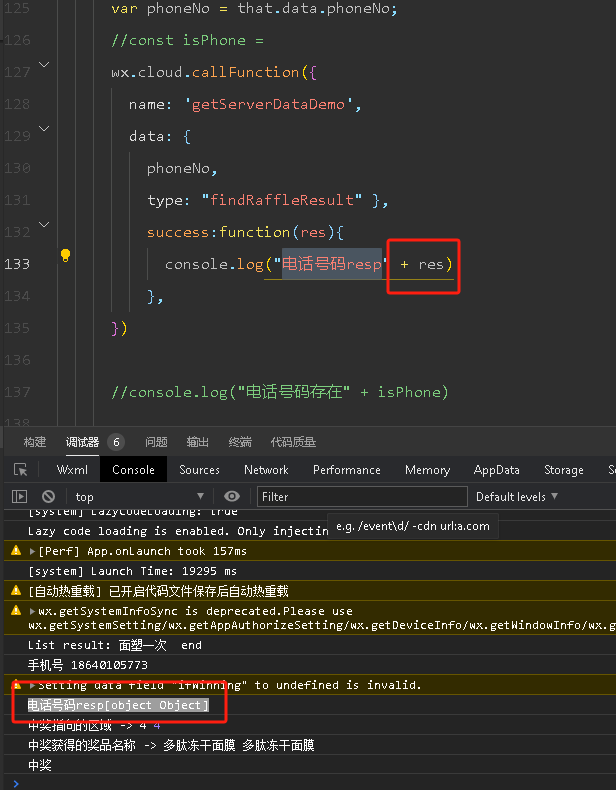The width and height of the screenshot is (616, 790).
Task: Open the Sources devtools tab
Action: tap(199, 470)
